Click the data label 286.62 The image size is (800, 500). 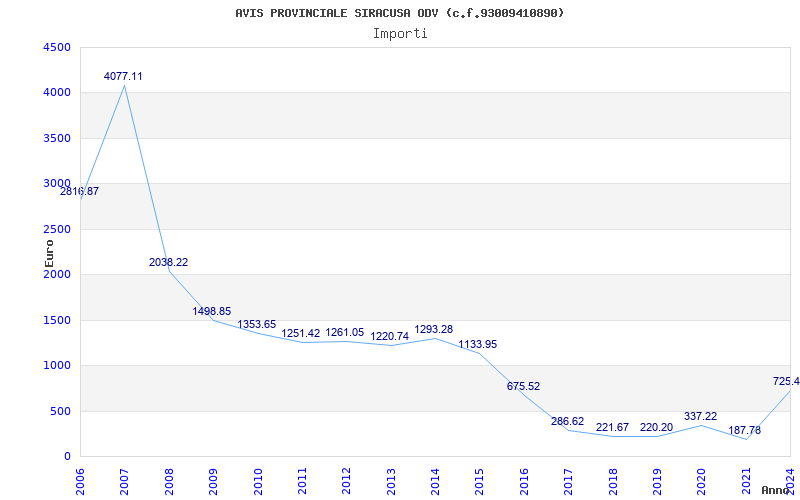click(x=567, y=421)
